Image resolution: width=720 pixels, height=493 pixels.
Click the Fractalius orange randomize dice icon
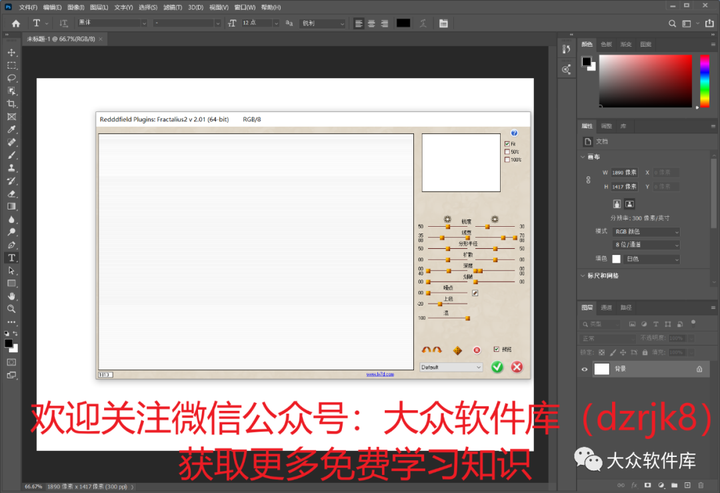[x=457, y=351]
